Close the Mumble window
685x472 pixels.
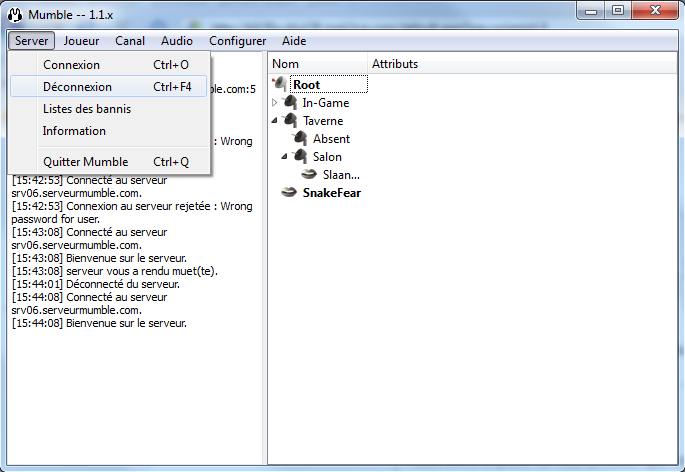tap(654, 10)
